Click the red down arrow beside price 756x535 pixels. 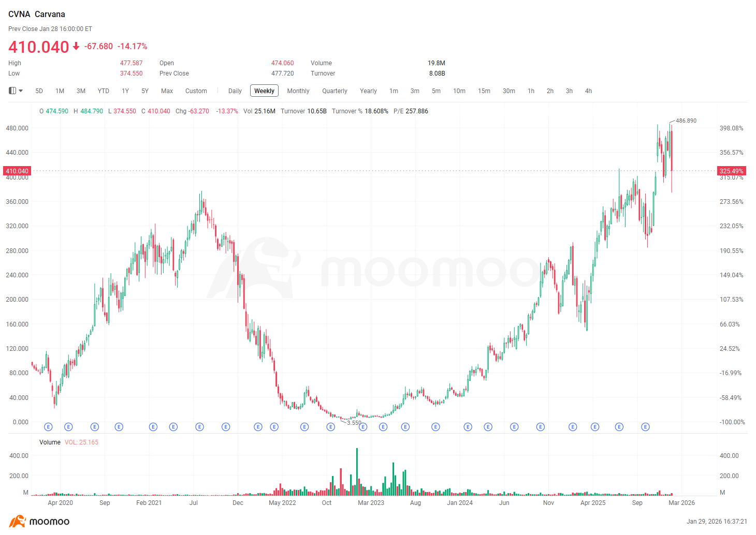(76, 47)
